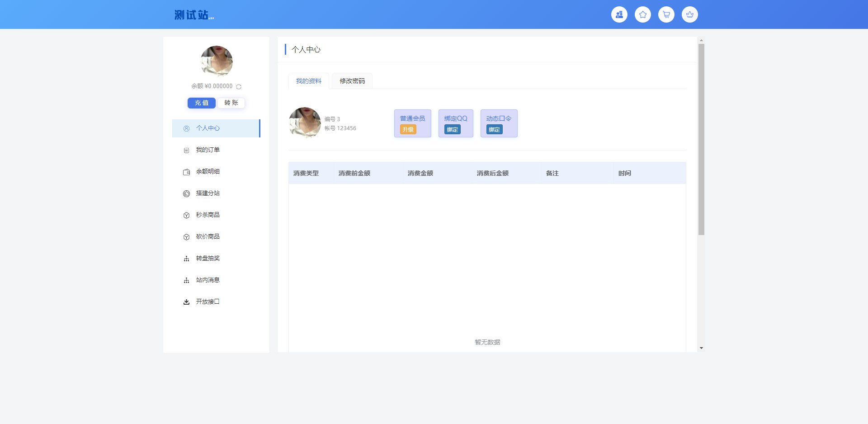The width and height of the screenshot is (868, 424).
Task: Switch to the 修改密码 tab
Action: coord(352,81)
